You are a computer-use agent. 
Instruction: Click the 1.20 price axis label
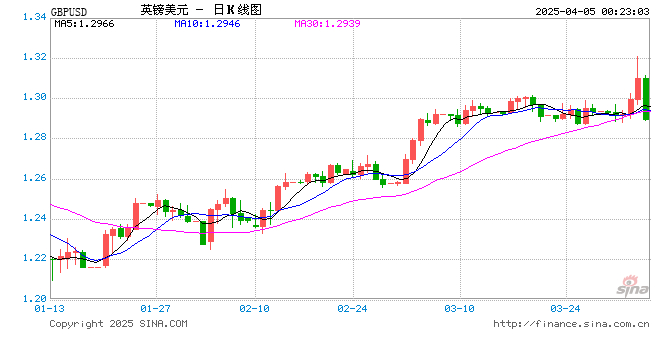(35, 299)
